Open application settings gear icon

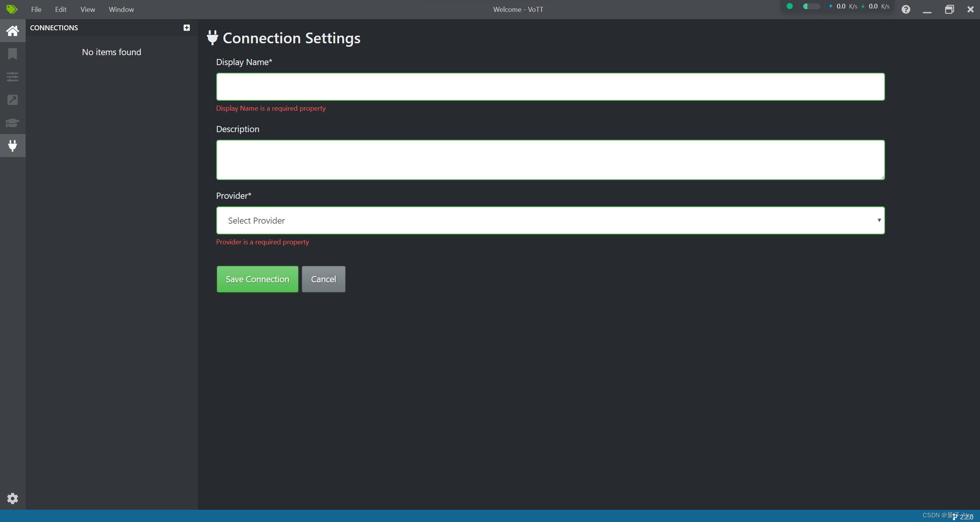(13, 498)
